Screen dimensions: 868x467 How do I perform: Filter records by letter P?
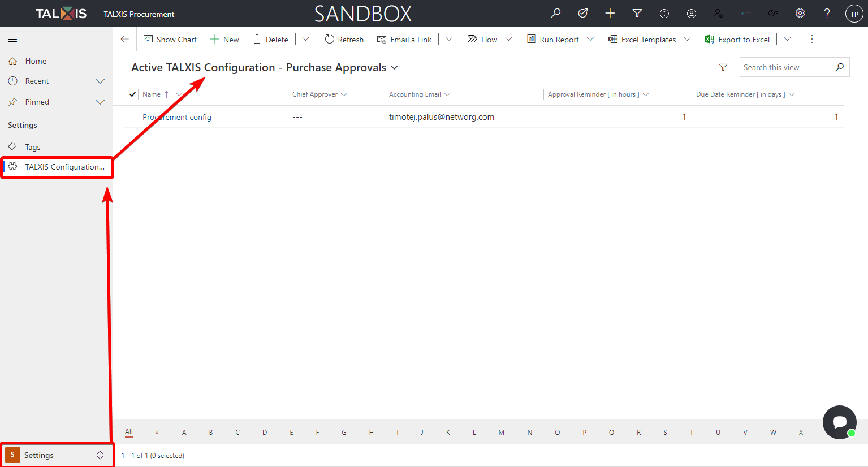[x=584, y=432]
